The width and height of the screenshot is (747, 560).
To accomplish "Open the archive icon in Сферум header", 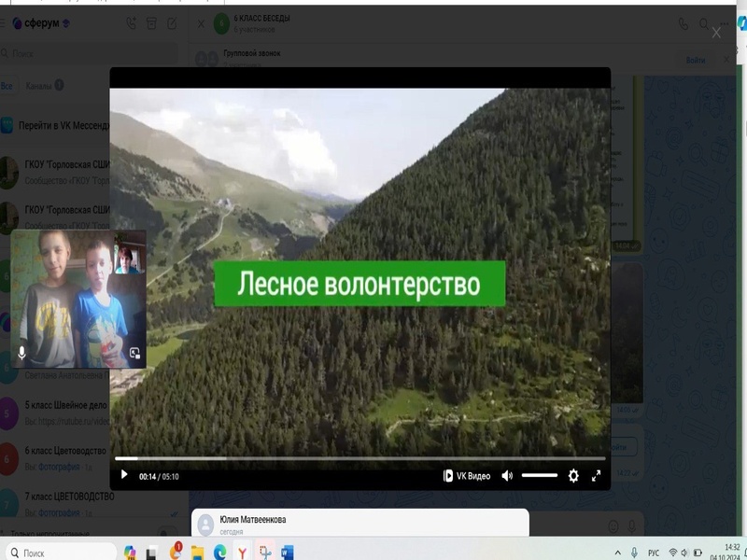I will tap(151, 22).
